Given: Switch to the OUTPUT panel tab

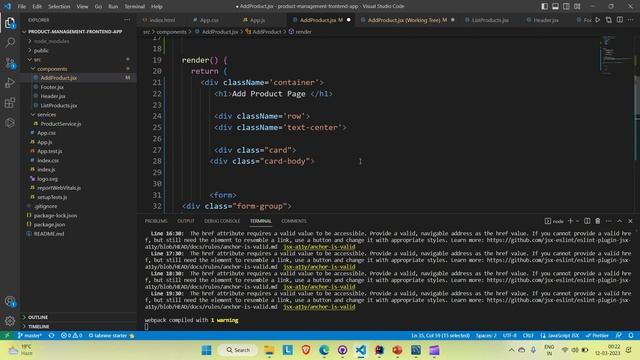Looking at the screenshot, I should point(186,221).
